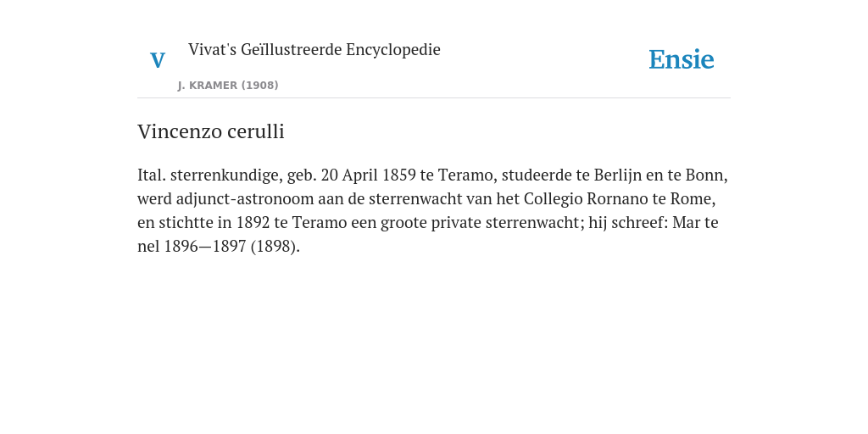The width and height of the screenshot is (868, 434).
Task: Select the J. KRAMER (1908) author label
Action: point(228,86)
